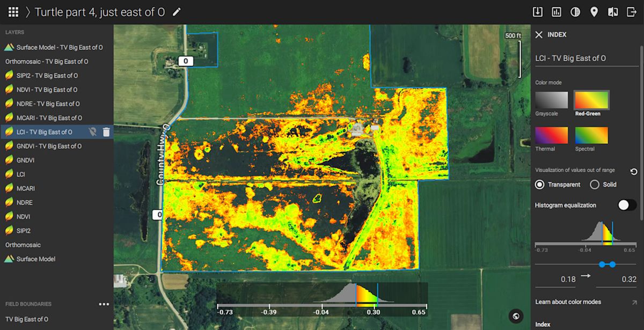This screenshot has width=644, height=330.
Task: Click the Learn about color modes link
Action: 568,302
